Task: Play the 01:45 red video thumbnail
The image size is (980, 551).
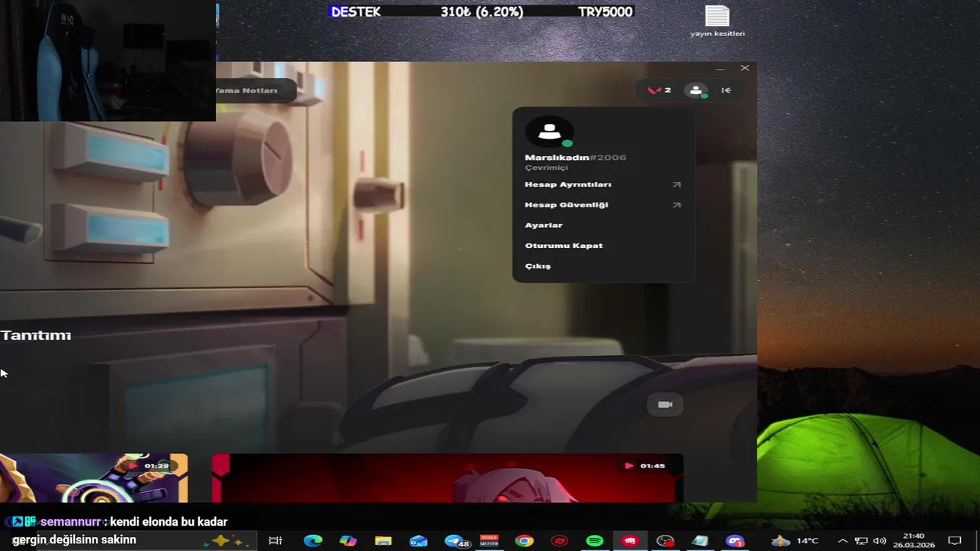Action: click(x=448, y=478)
